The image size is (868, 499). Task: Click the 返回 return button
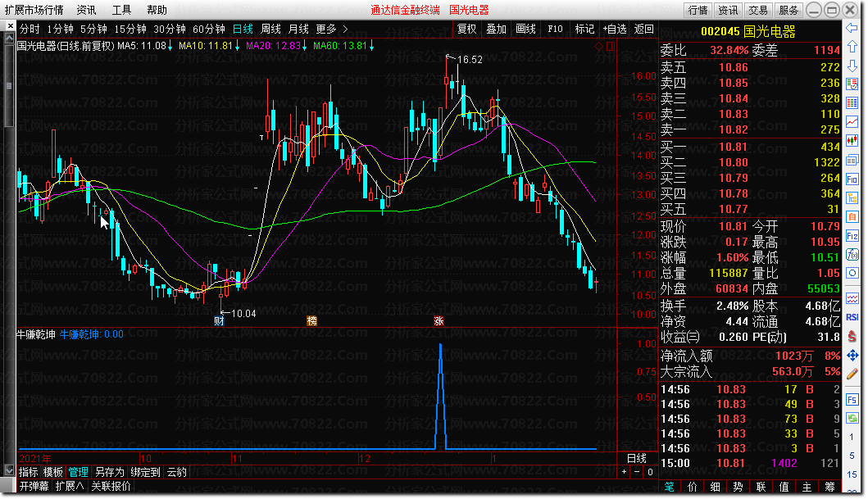click(643, 29)
